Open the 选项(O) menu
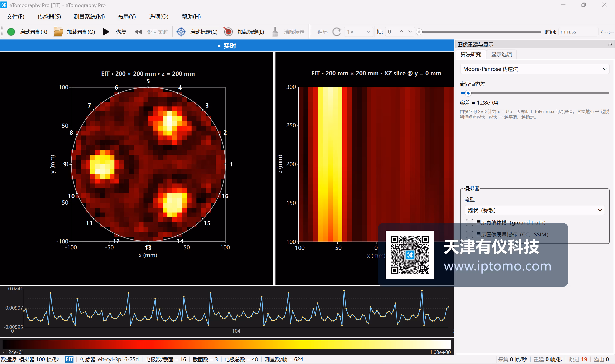The height and width of the screenshot is (364, 615). [x=158, y=17]
